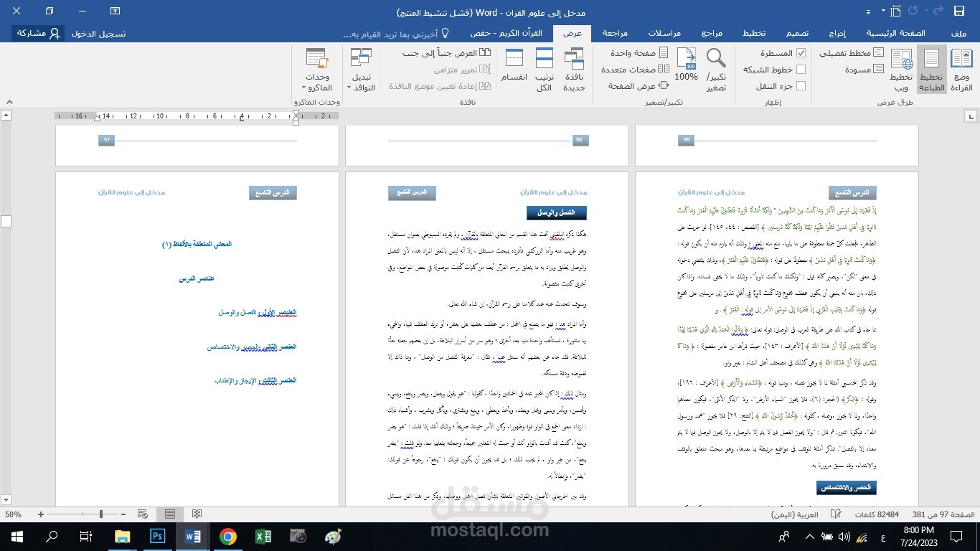This screenshot has height=551, width=980.
Task: Open a New Window (نافذة جديدة)
Action: [x=574, y=70]
